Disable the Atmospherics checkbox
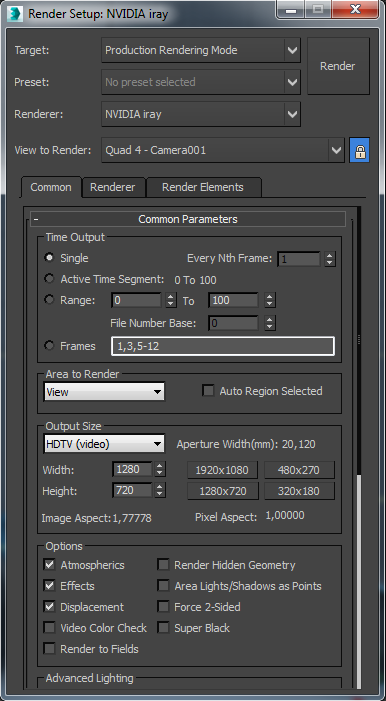 [49, 565]
